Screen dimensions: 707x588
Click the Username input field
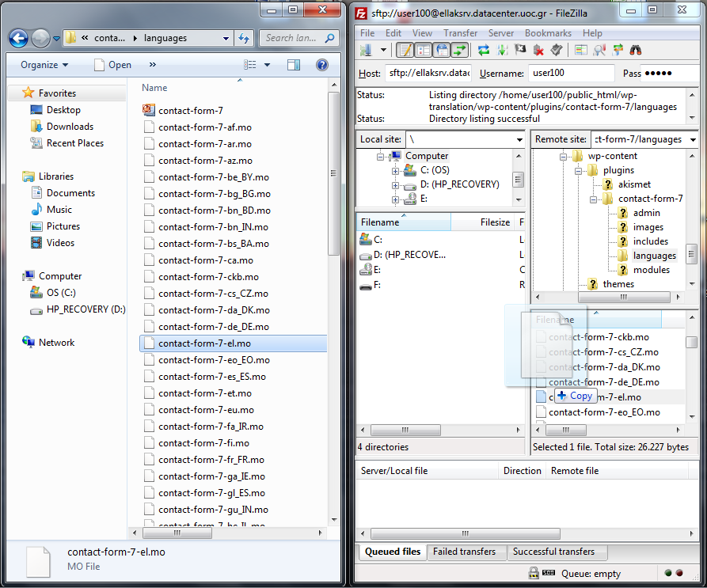572,73
